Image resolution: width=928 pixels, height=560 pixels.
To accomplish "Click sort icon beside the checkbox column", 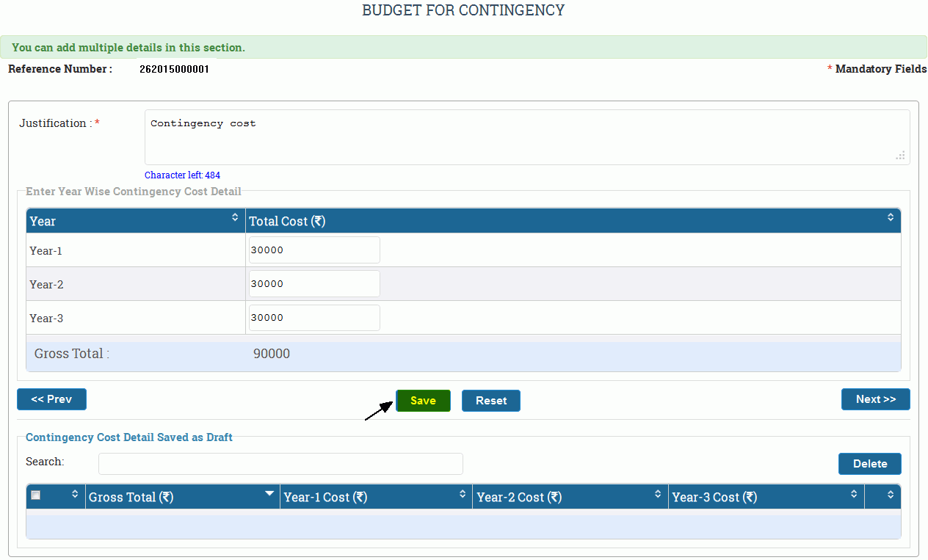I will [74, 495].
